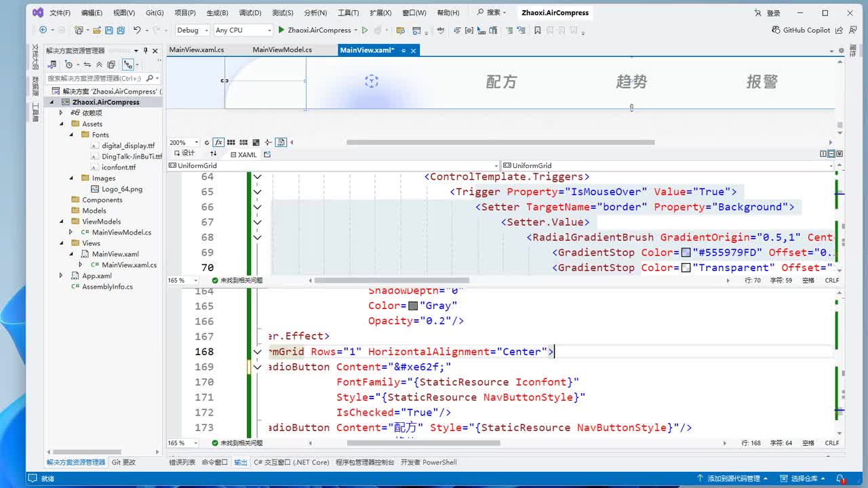Click the bookmark icon in toolbar
The image size is (868, 488).
537,30
